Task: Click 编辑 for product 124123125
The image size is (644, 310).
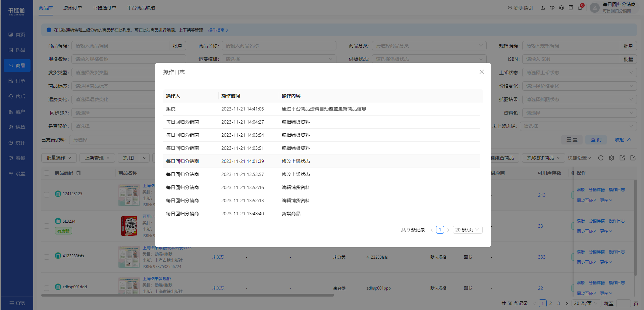Action: coord(581,190)
